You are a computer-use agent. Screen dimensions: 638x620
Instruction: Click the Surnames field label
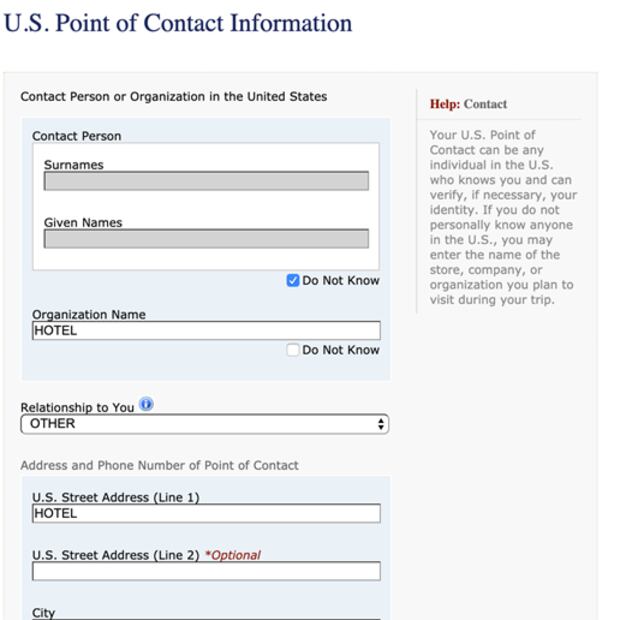pos(73,165)
